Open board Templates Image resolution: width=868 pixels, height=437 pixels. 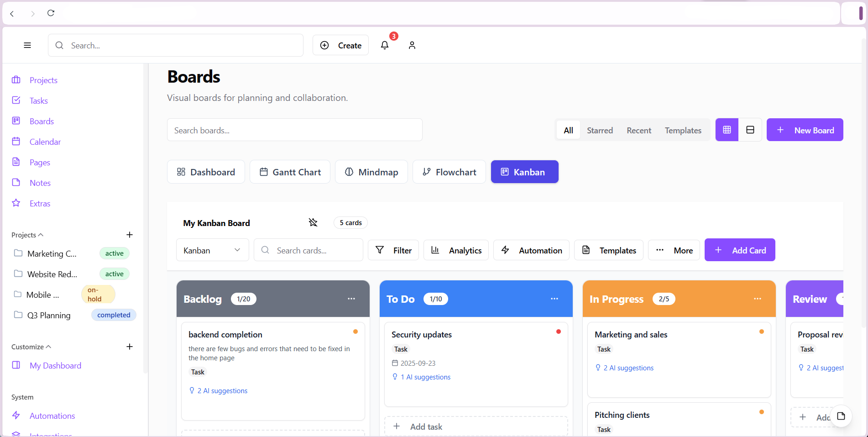(608, 250)
